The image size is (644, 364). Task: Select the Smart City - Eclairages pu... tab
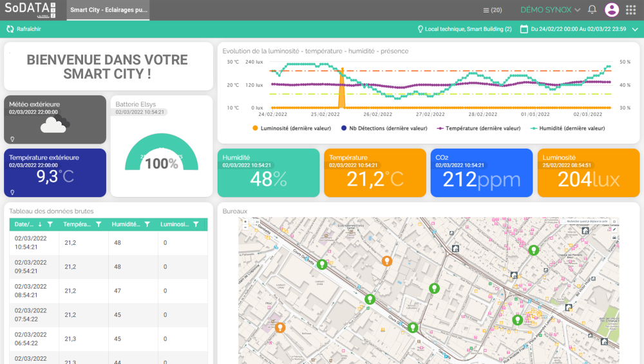point(108,10)
